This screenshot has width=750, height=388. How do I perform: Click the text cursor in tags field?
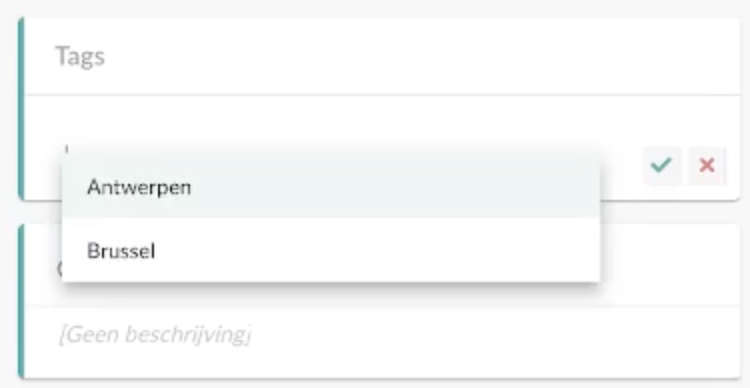point(67,149)
